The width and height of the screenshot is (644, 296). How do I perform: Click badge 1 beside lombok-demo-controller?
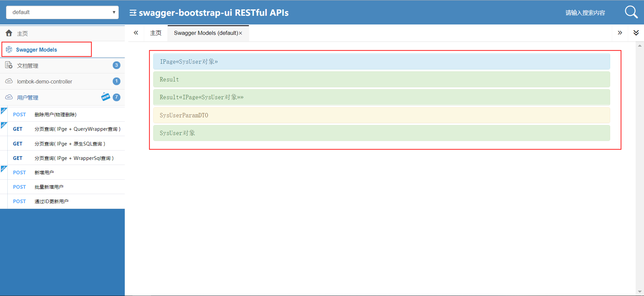[116, 81]
